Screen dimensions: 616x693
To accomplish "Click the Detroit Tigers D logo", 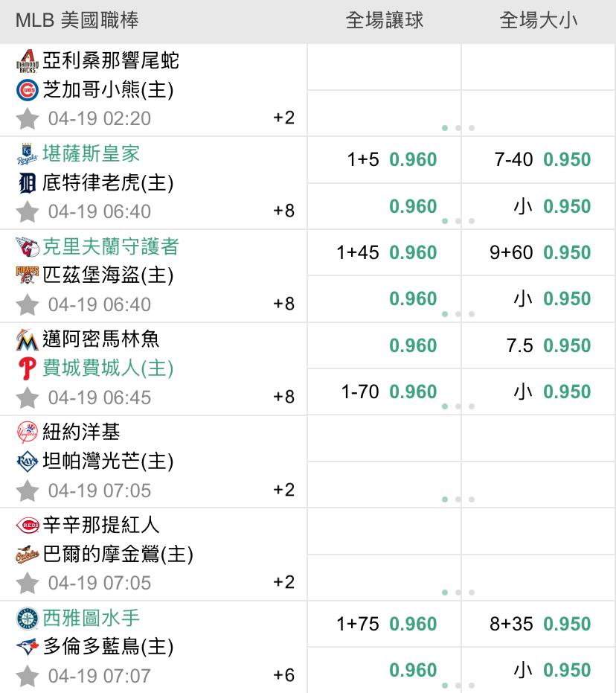I will 28,183.
